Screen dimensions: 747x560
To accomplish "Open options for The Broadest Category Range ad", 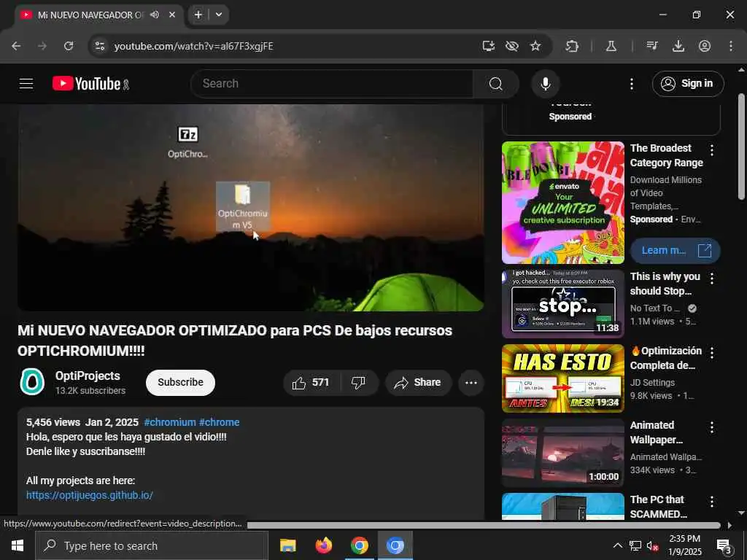I will [x=712, y=150].
